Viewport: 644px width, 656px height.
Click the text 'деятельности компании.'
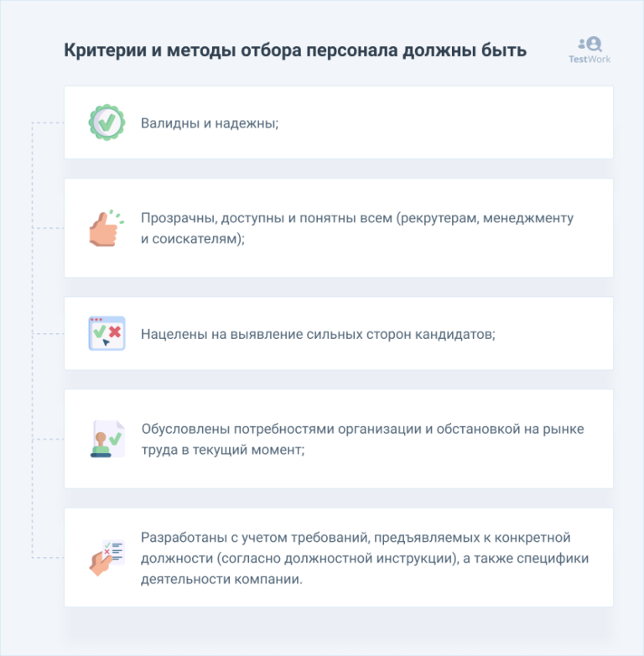coord(221,580)
